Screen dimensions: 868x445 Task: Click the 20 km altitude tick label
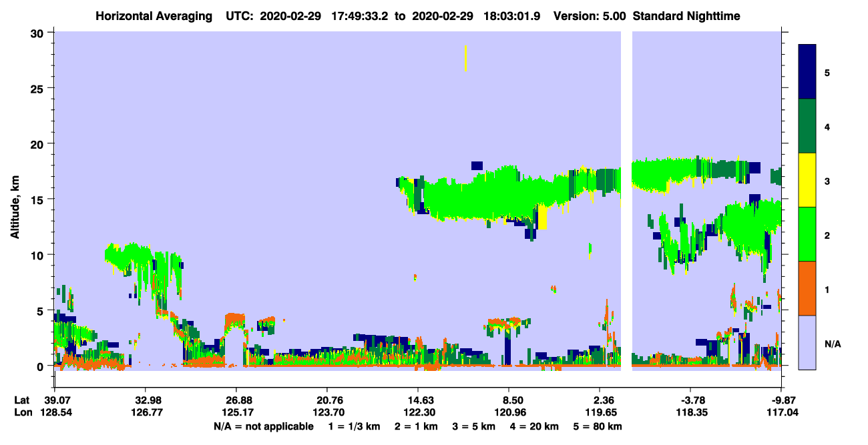(x=39, y=143)
